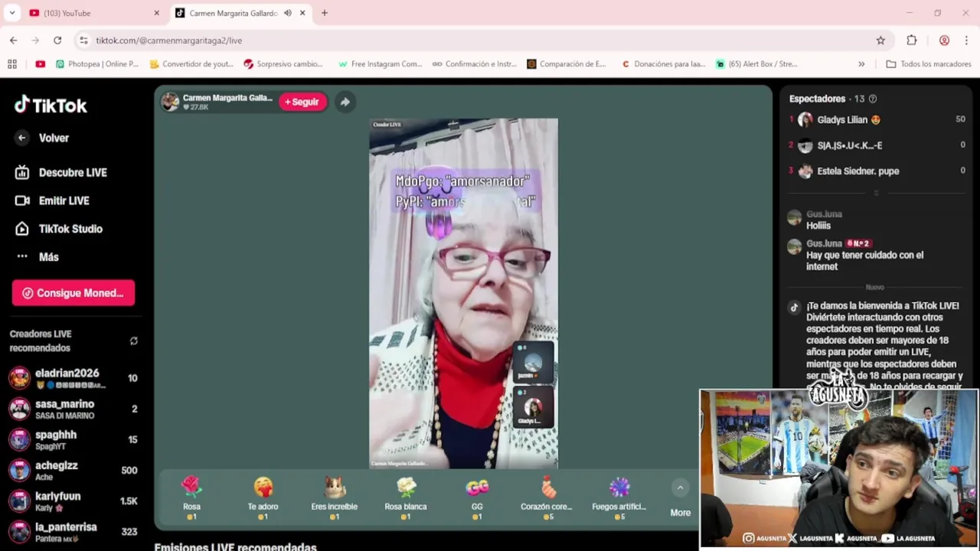Open Free Instagram Com... bookmark
Screen dimensions: 980x551
tap(380, 64)
